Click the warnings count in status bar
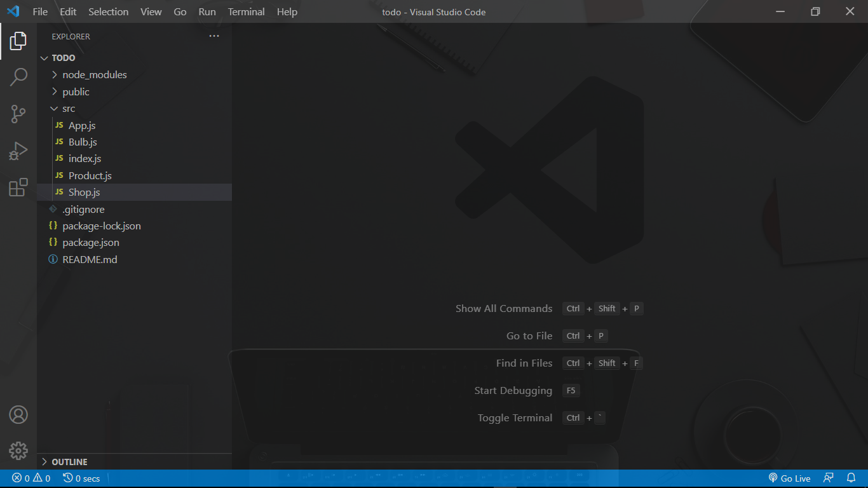868x488 pixels. [x=42, y=478]
